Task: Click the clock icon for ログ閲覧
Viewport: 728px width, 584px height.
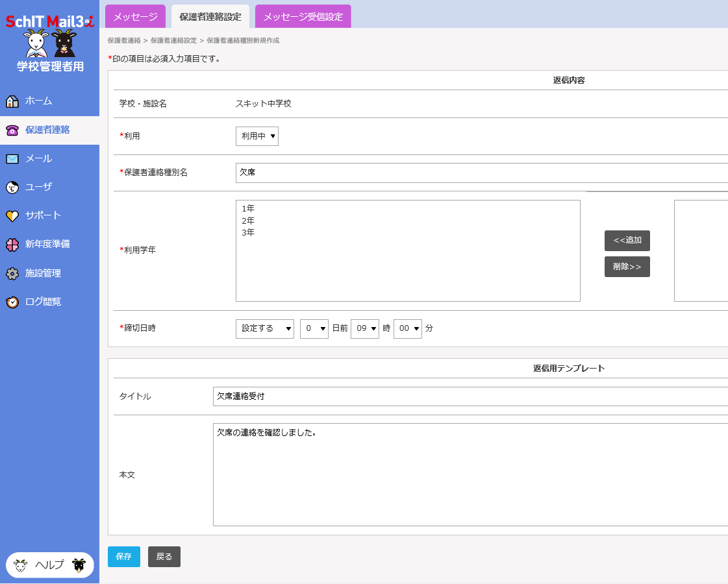Action: coord(12,302)
